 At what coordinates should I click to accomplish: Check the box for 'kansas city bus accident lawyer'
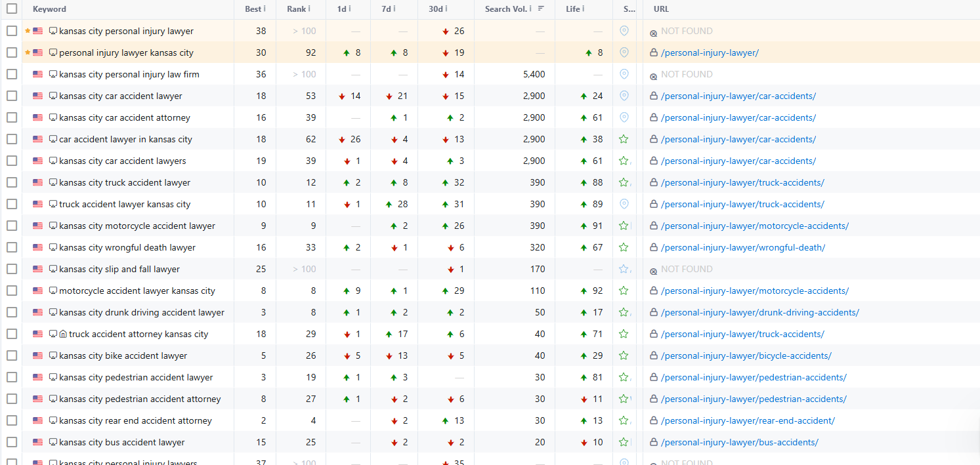tap(12, 442)
